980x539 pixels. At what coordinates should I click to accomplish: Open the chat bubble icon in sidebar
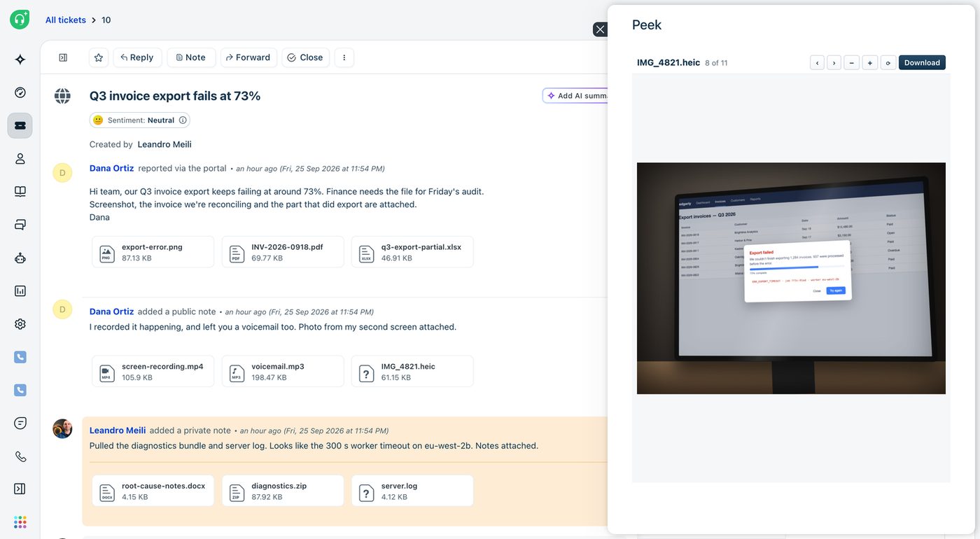point(20,423)
